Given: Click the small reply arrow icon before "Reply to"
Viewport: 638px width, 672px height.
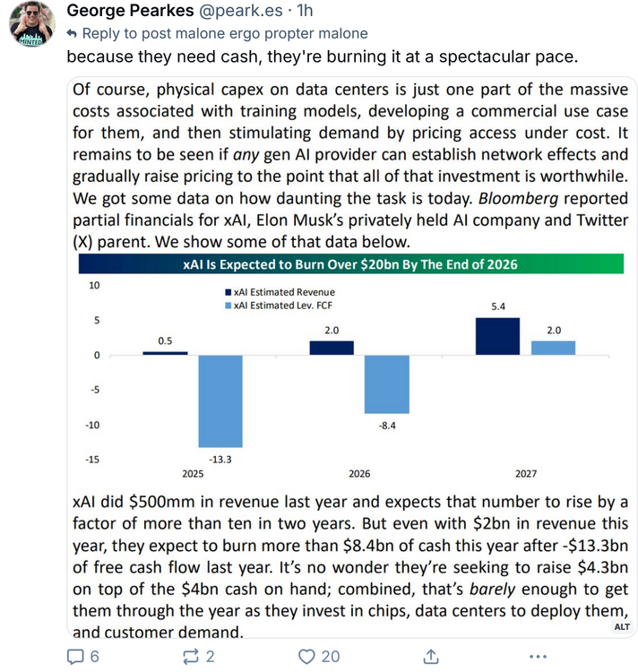Looking at the screenshot, I should tap(73, 34).
